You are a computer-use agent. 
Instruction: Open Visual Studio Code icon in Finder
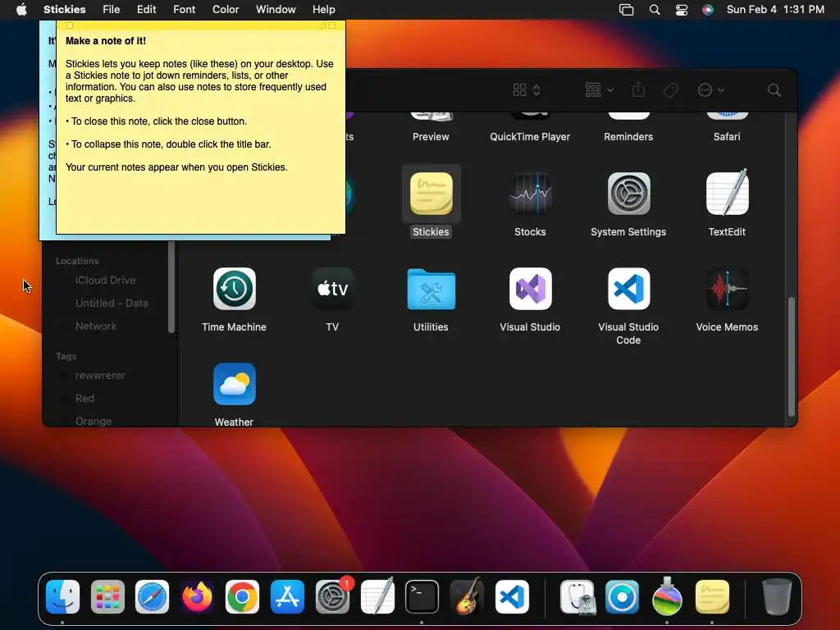(628, 289)
